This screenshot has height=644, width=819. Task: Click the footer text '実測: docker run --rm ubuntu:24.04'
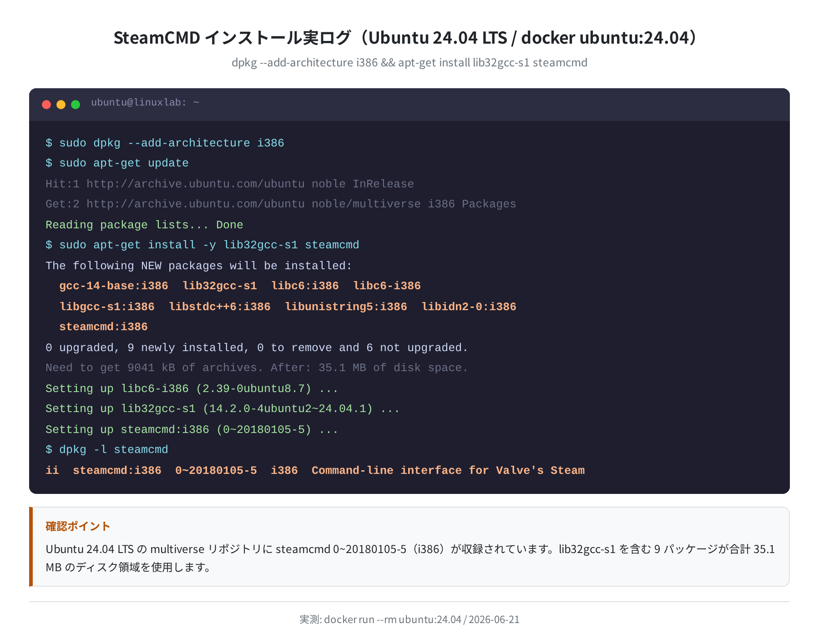pyautogui.click(x=380, y=619)
